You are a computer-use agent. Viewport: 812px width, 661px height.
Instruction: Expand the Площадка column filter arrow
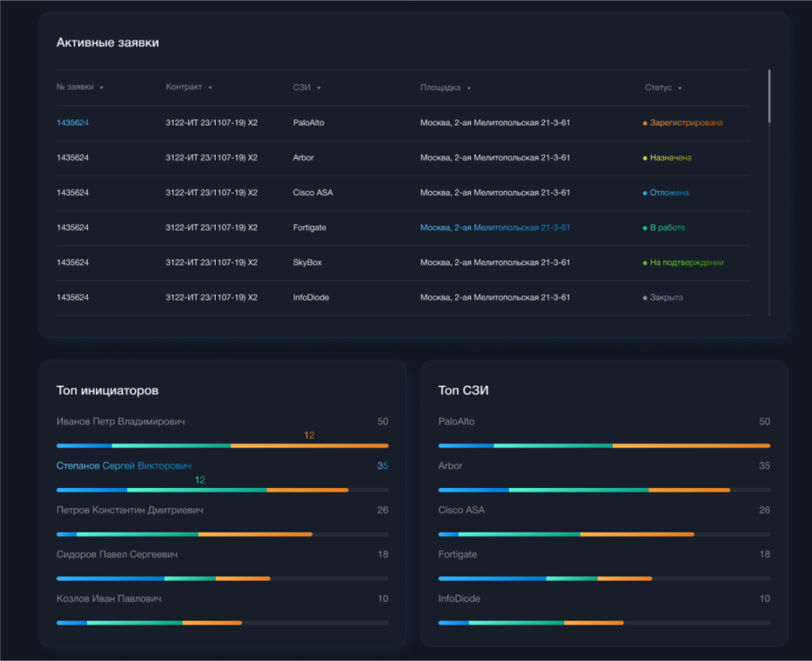(469, 88)
